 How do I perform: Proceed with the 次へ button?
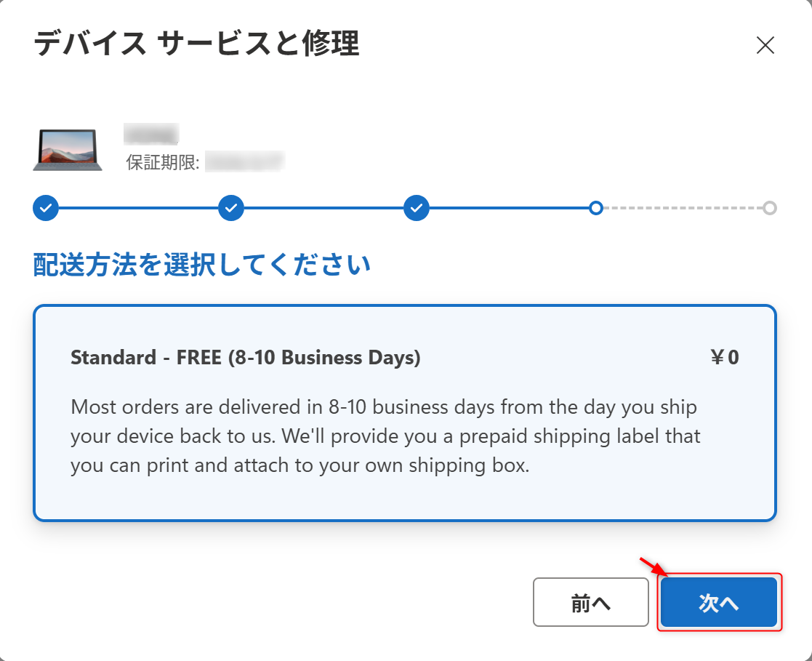tap(719, 602)
